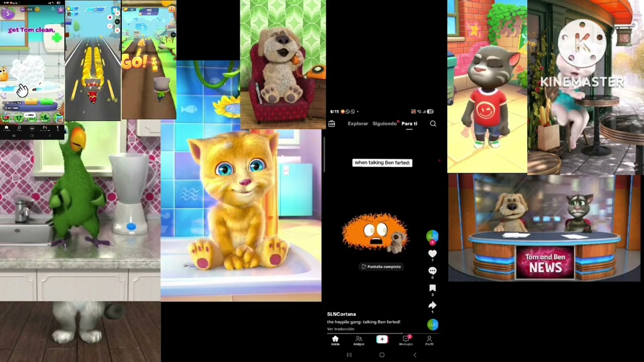The image size is (644, 362).
Task: Open SLN creator profile avatar
Action: pyautogui.click(x=432, y=236)
